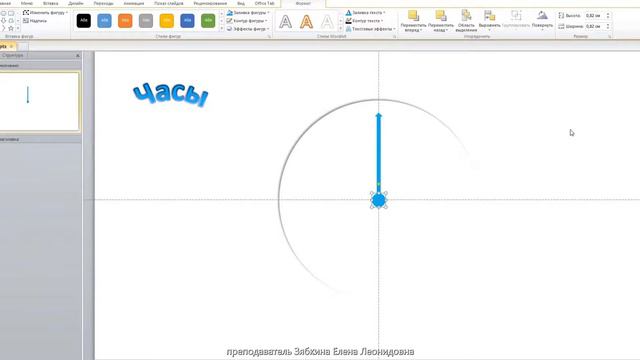Select the large clock face circle outline
This screenshot has width=640, height=360.
(279, 200)
